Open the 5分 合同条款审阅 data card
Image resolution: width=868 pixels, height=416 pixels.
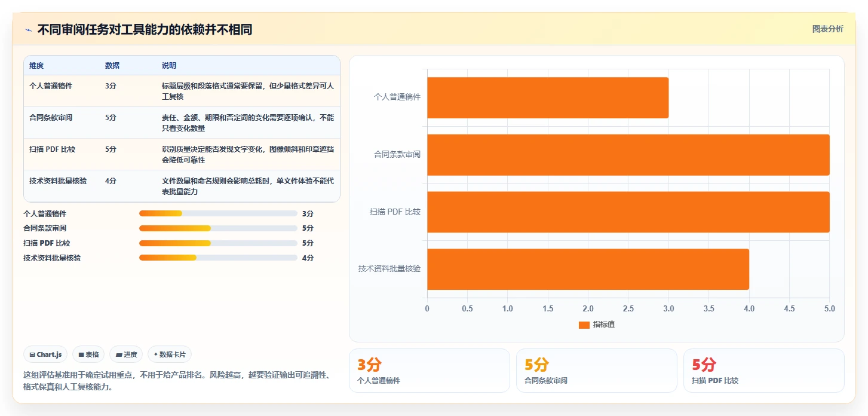[x=597, y=371]
